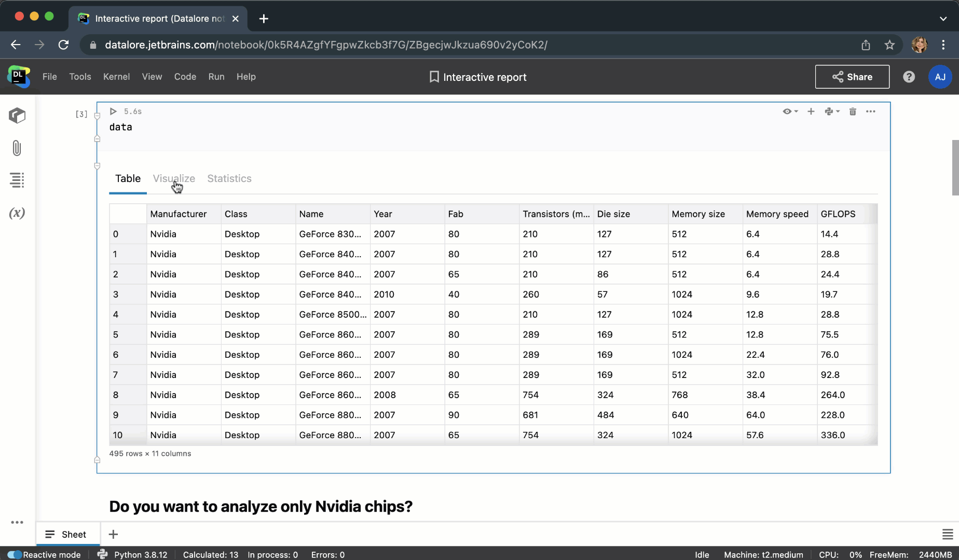Go back in browser history
Image resolution: width=959 pixels, height=560 pixels.
tap(16, 45)
